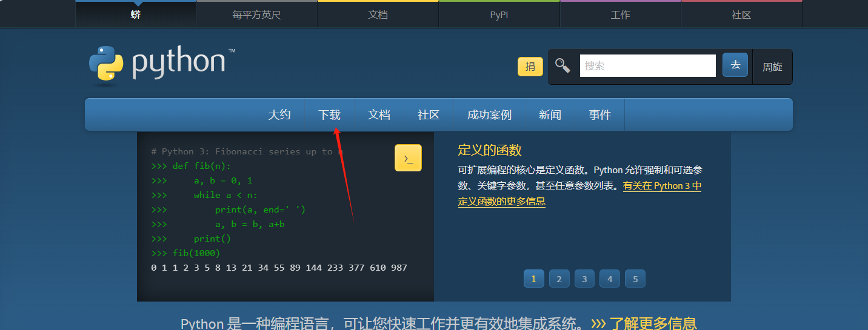Open the 工作 top tab
This screenshot has height=330, width=868.
tap(621, 15)
